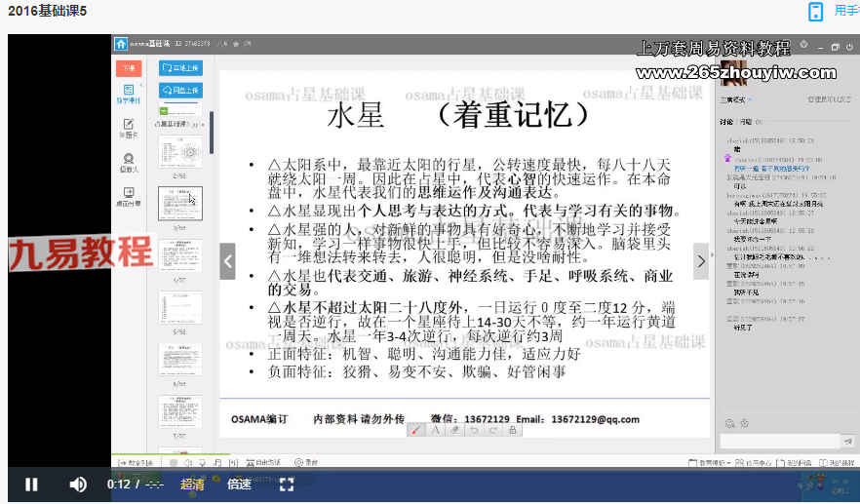Select the 水星 slide thumbnail in the panel
Image resolution: width=860 pixels, height=504 pixels.
[x=179, y=204]
